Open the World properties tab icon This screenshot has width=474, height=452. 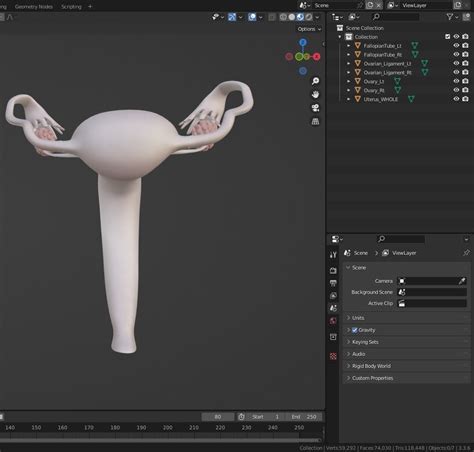pyautogui.click(x=333, y=321)
